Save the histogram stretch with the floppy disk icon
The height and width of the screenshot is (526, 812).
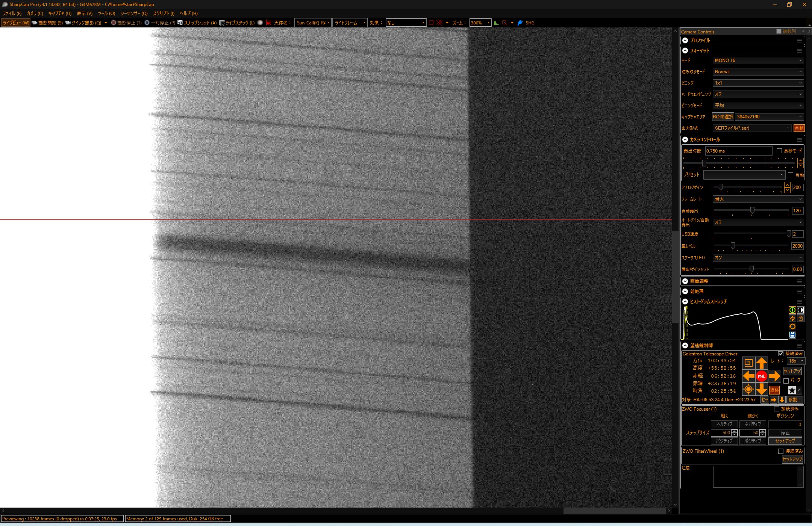pyautogui.click(x=792, y=335)
